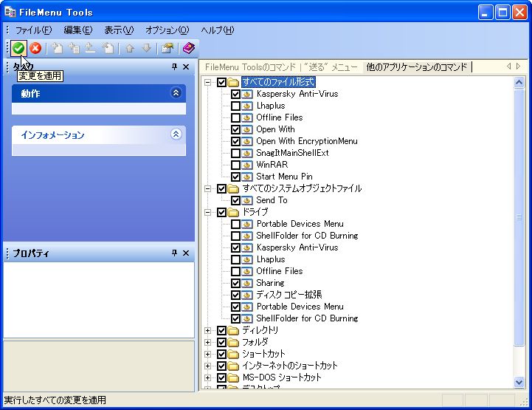Expand the MS-DOS ショートカット tree node
Image resolution: width=532 pixels, height=410 pixels.
click(x=207, y=377)
